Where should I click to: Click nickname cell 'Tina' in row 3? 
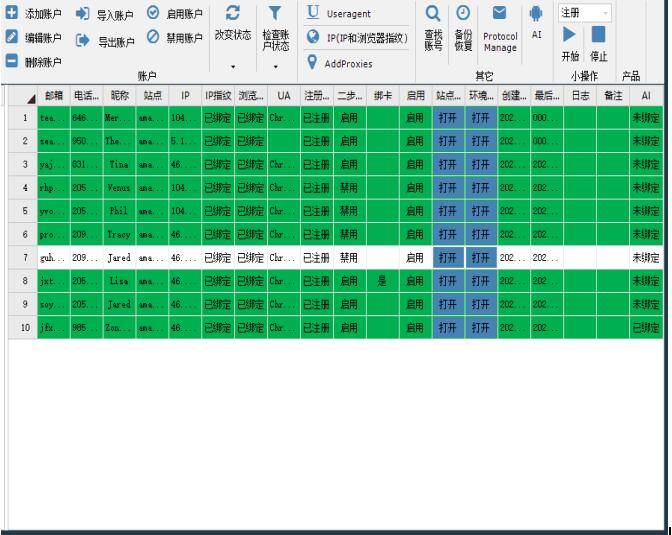120,165
